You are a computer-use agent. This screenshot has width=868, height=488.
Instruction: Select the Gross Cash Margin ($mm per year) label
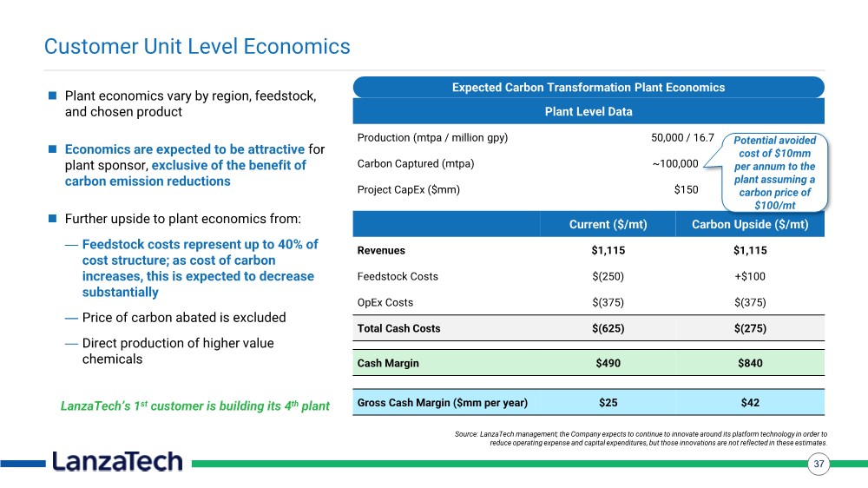[x=443, y=403]
